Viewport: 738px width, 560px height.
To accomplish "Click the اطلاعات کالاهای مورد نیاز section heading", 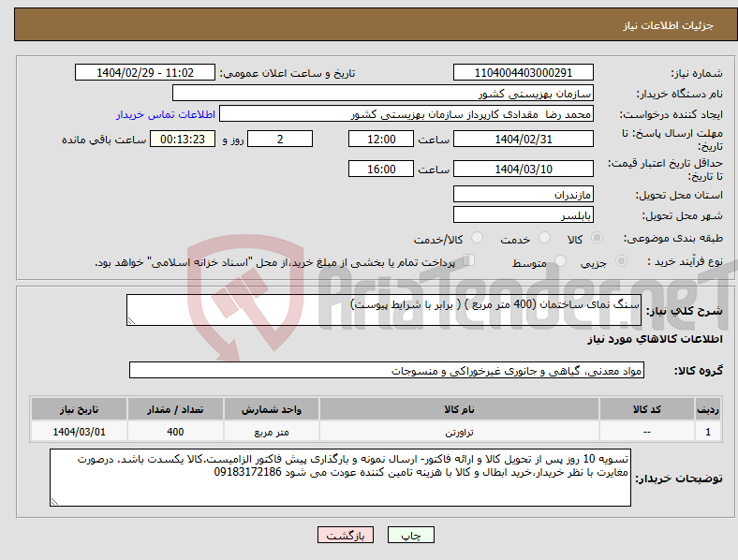I will (655, 339).
